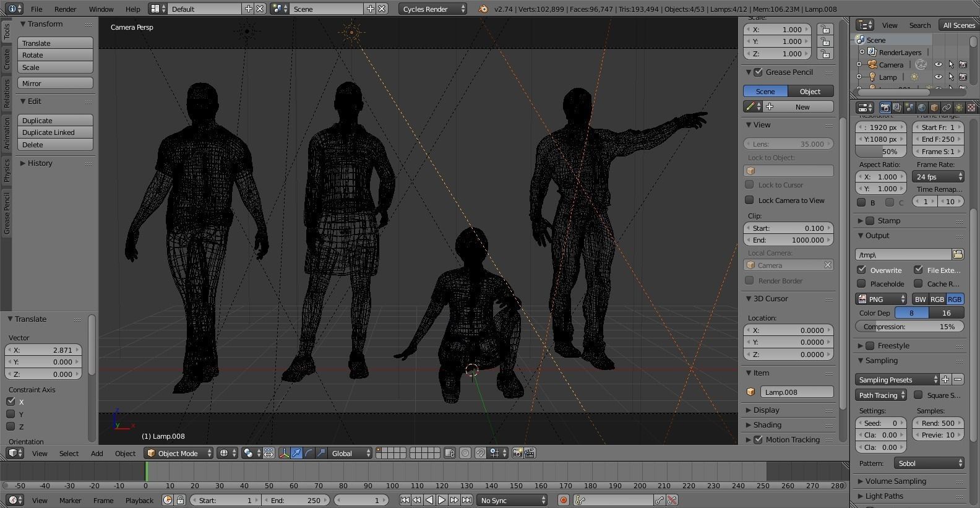This screenshot has width=980, height=508.
Task: Toggle the 3D manipulator widget
Action: point(284,454)
